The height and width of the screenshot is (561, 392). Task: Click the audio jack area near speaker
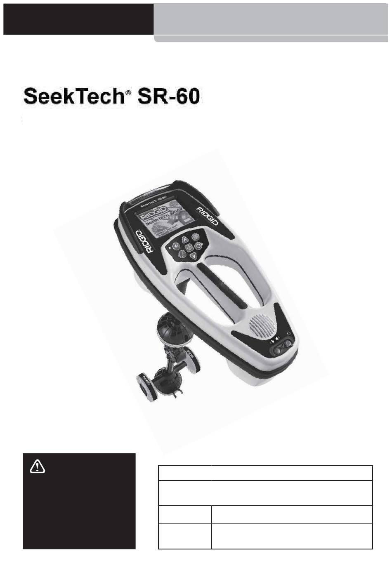[281, 348]
